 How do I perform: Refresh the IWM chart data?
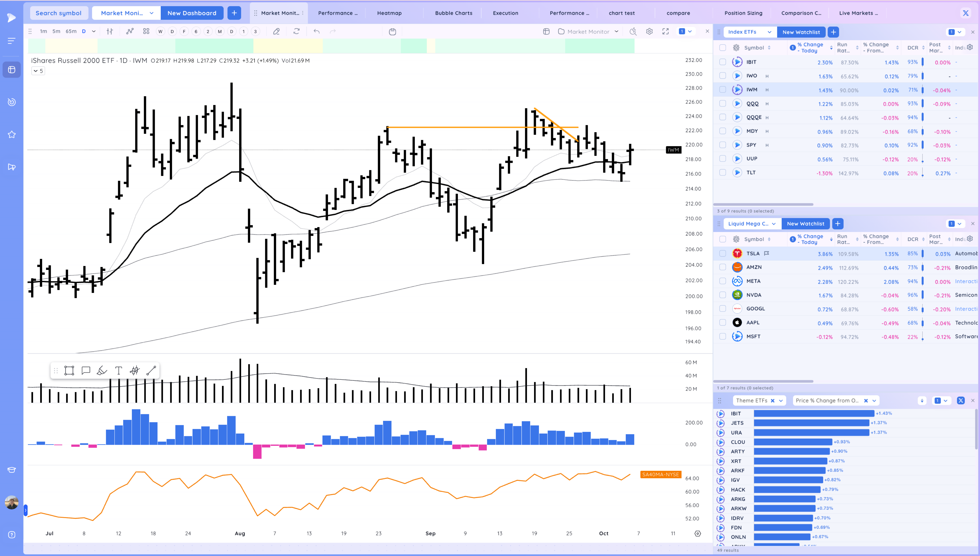pyautogui.click(x=296, y=31)
